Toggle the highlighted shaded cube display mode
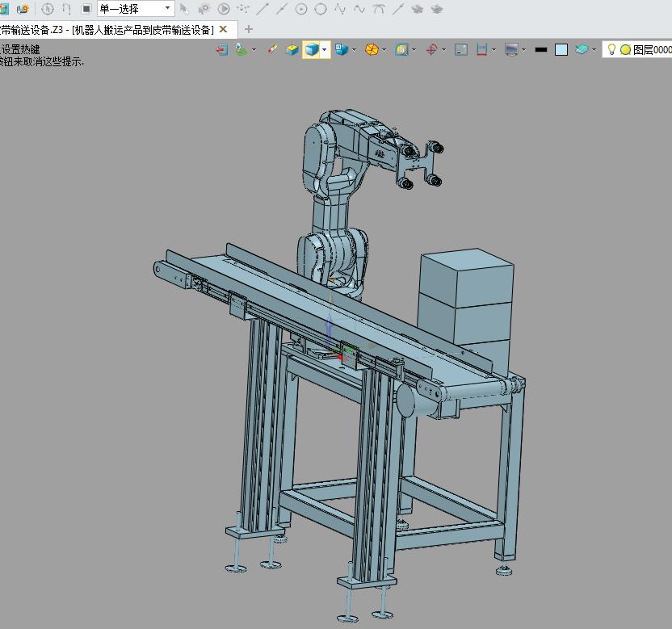 point(311,50)
